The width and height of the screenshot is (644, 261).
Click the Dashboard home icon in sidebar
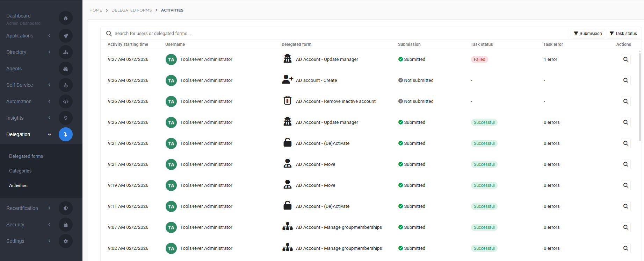click(x=66, y=18)
